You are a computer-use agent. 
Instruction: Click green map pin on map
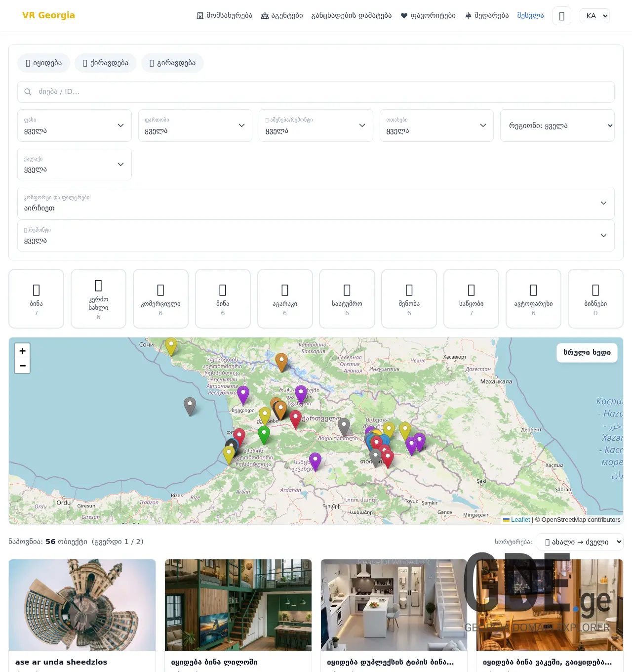264,435
